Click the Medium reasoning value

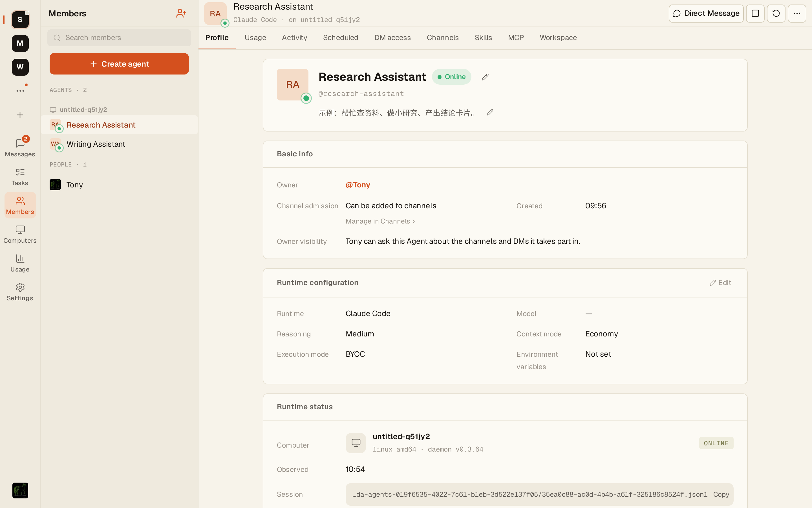(x=360, y=334)
